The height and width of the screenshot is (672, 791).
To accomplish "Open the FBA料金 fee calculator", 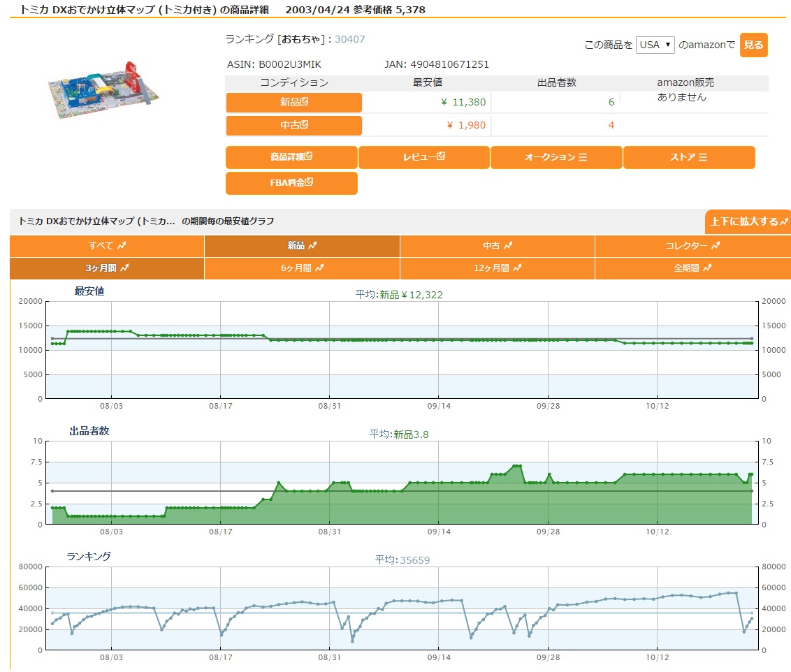I will point(291,183).
